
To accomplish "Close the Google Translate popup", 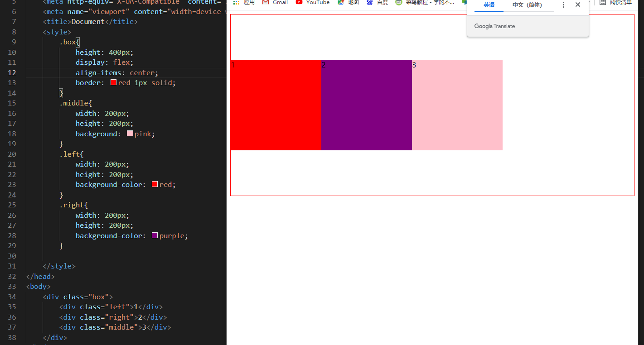I will (578, 5).
